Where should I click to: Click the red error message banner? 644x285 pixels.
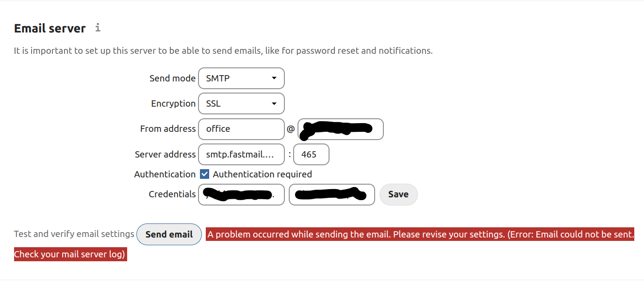[420, 235]
